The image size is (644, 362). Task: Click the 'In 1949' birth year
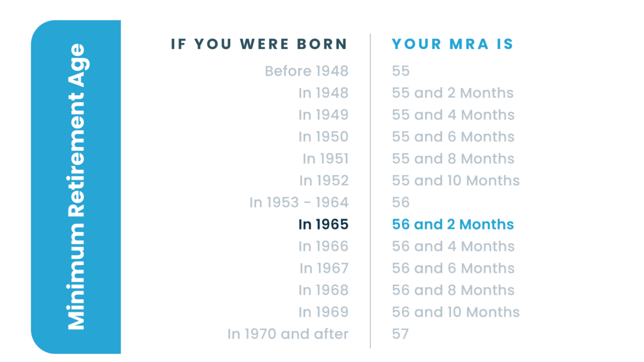[323, 115]
